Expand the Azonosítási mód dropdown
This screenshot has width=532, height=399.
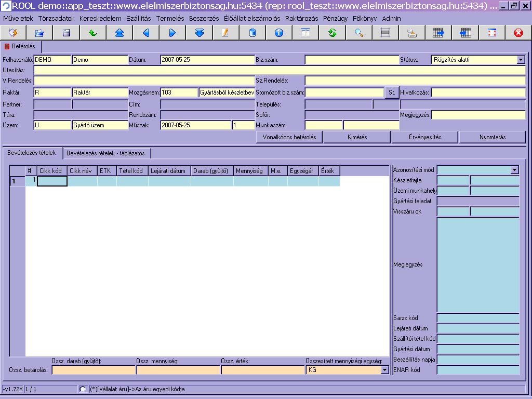click(515, 170)
